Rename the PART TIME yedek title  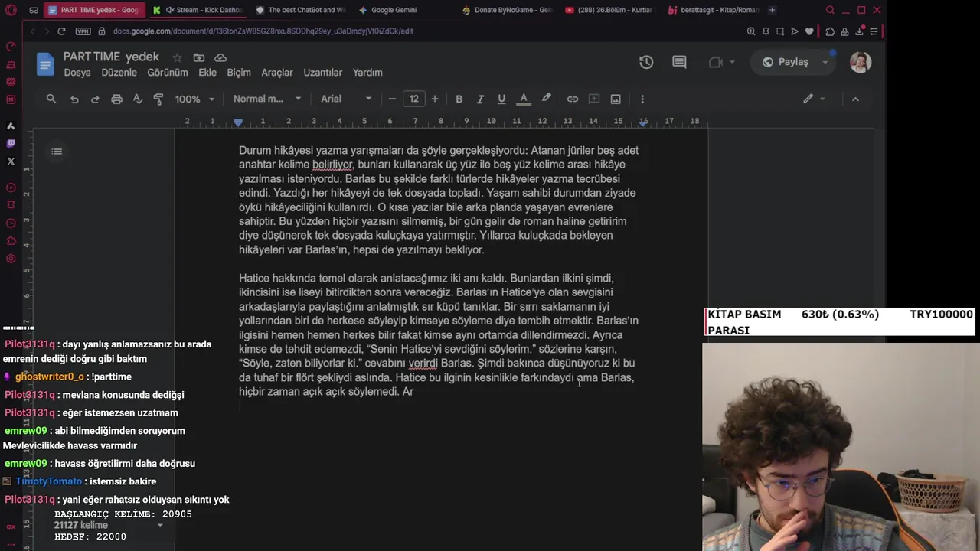(111, 57)
